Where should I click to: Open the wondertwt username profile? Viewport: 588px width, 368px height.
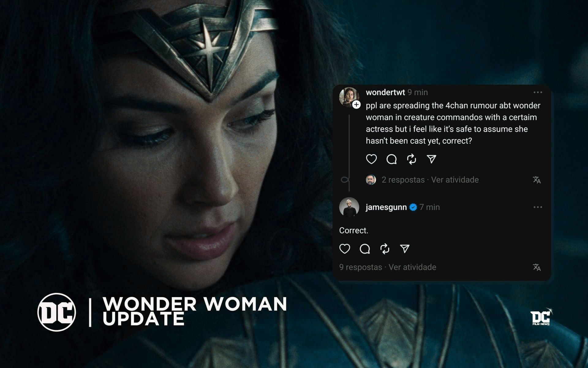click(x=385, y=92)
